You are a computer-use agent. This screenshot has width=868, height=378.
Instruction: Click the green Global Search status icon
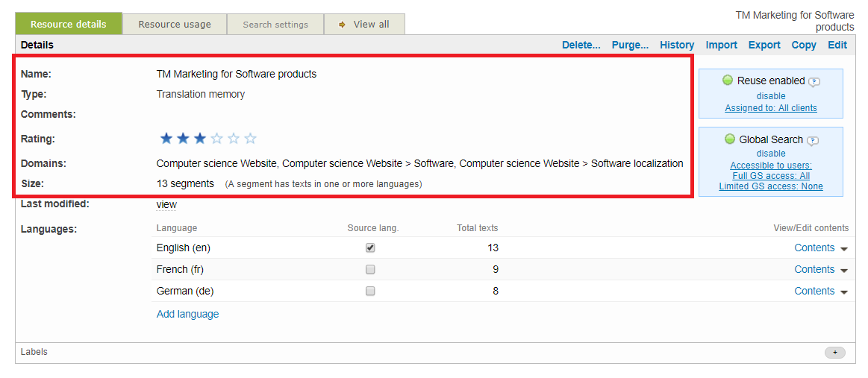tap(730, 139)
